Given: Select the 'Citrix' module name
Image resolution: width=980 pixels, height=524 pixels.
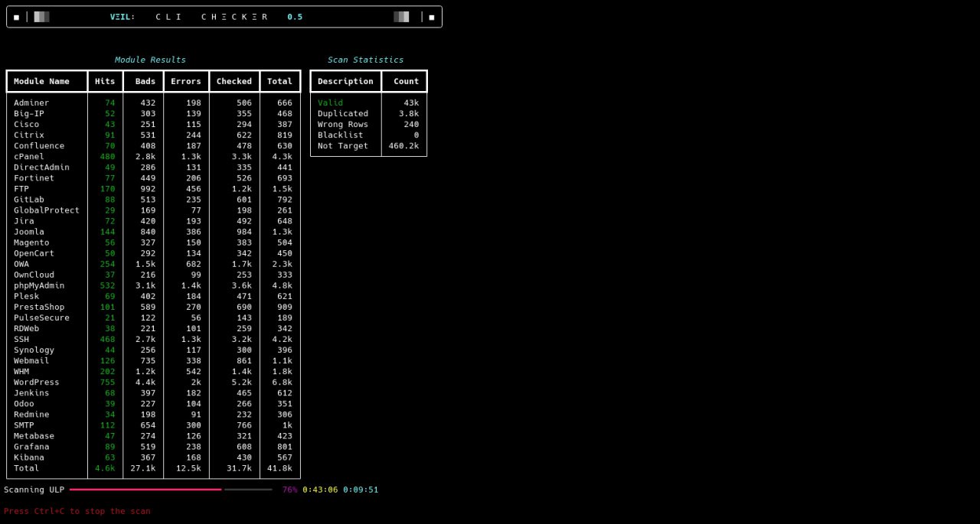Looking at the screenshot, I should [29, 135].
